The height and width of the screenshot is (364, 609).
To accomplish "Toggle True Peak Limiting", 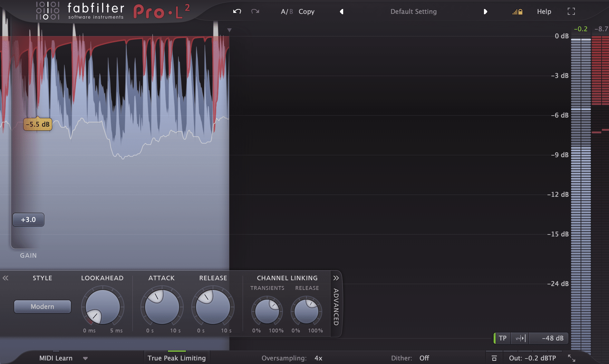I will 177,358.
